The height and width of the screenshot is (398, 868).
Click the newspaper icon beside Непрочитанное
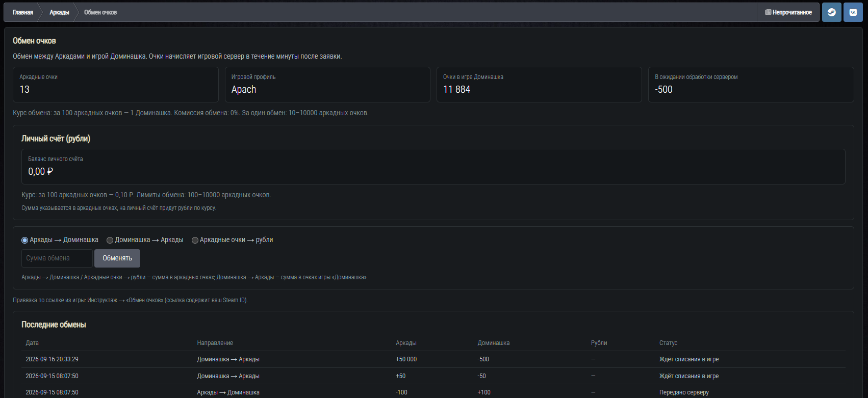point(768,12)
